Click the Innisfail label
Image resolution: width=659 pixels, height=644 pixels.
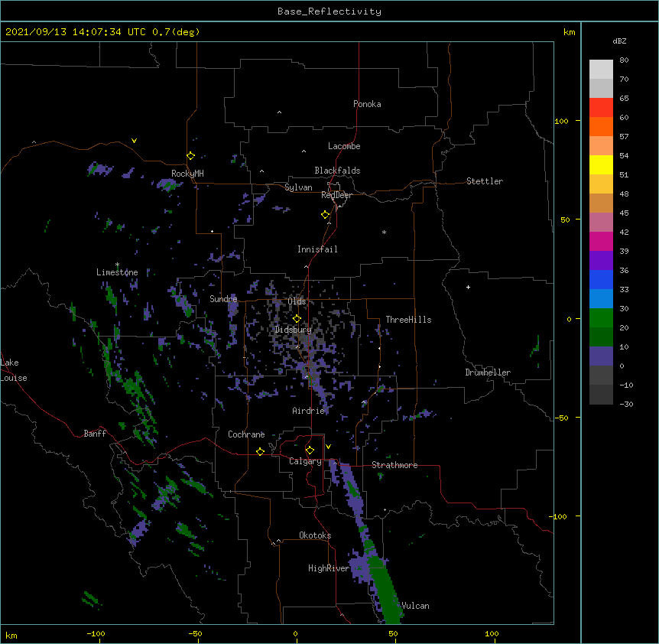point(317,249)
